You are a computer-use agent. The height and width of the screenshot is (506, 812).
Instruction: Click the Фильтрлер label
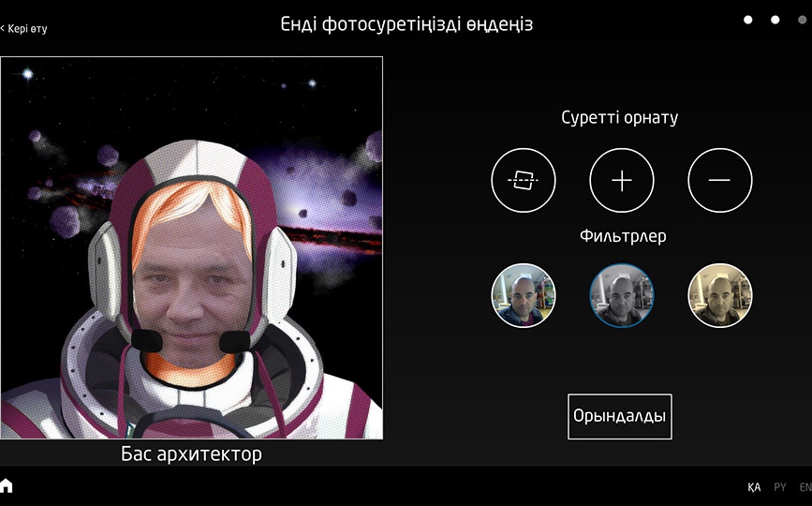click(x=623, y=236)
